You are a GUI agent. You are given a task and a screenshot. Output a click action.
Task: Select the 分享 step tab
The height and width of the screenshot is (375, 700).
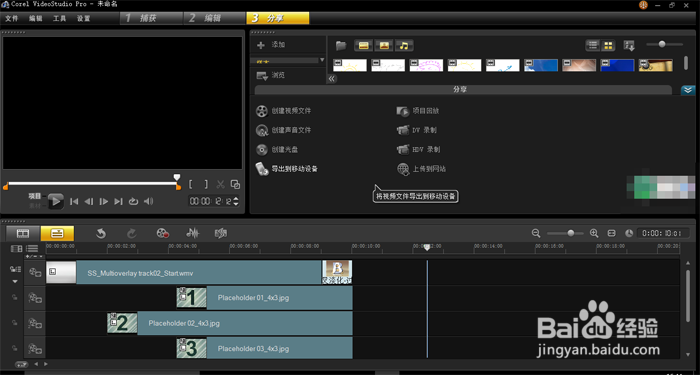[278, 18]
